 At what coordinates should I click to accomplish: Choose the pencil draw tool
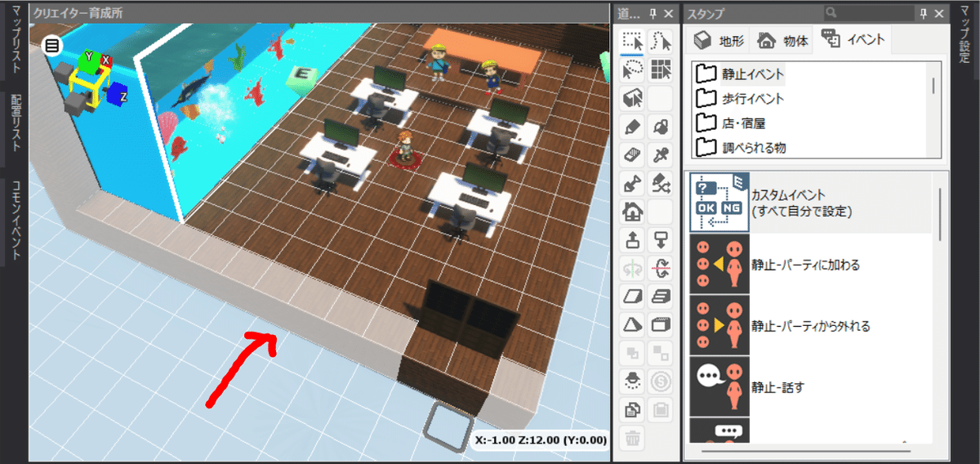(632, 127)
